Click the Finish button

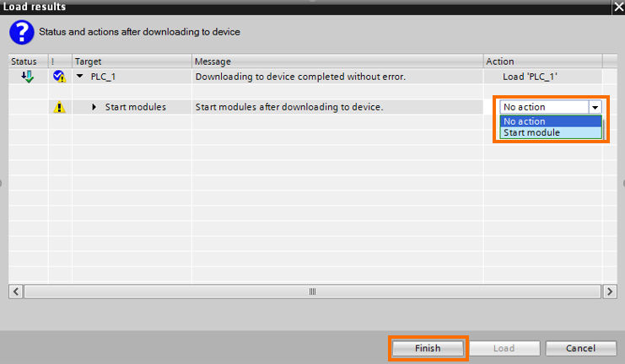(x=428, y=349)
